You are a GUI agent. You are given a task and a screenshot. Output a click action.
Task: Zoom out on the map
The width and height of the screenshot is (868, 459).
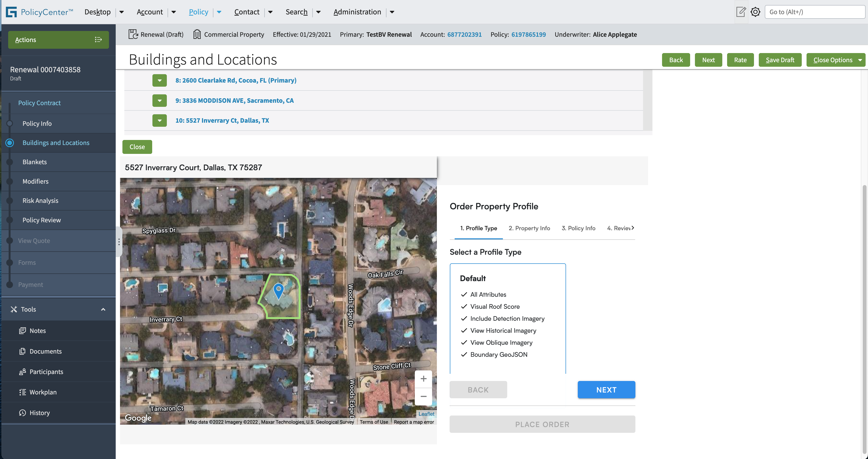click(423, 396)
